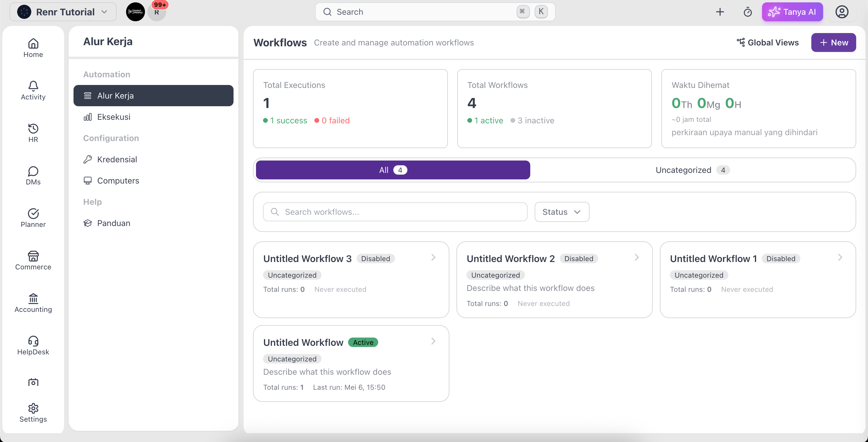868x442 pixels.
Task: Open the Tanya AI assistant
Action: tap(792, 12)
